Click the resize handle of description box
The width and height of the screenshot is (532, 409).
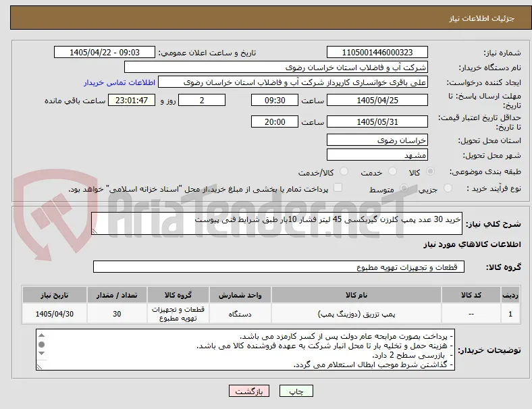[x=95, y=231]
